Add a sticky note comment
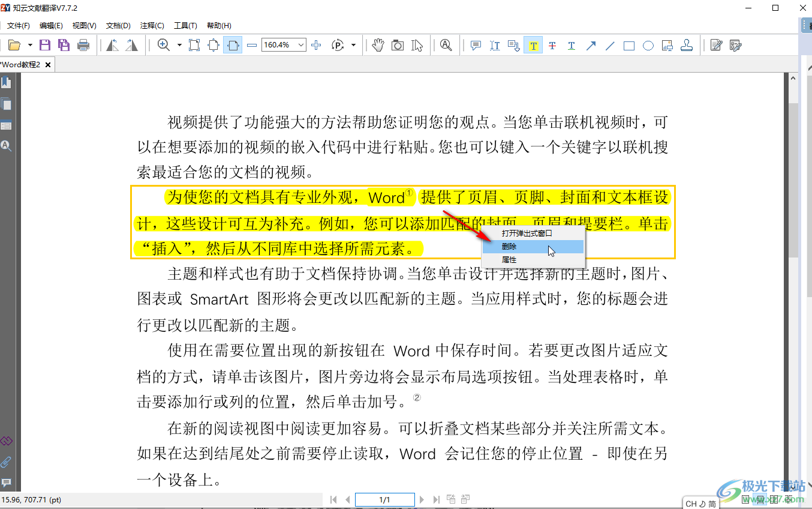 (476, 45)
